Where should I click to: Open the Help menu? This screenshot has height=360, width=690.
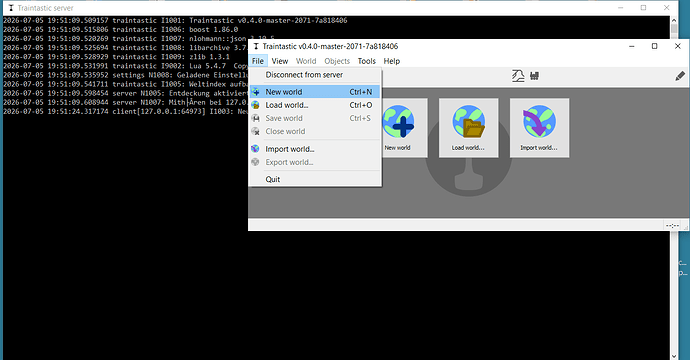click(x=392, y=61)
